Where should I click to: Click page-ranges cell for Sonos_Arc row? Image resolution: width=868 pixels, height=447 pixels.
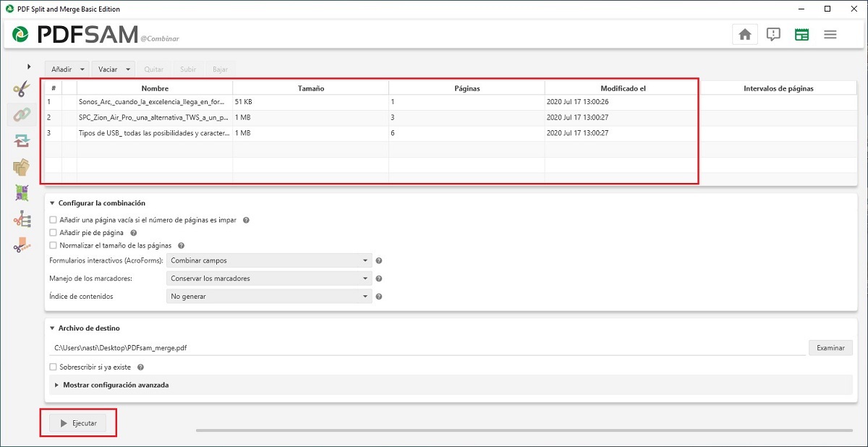[x=778, y=102]
